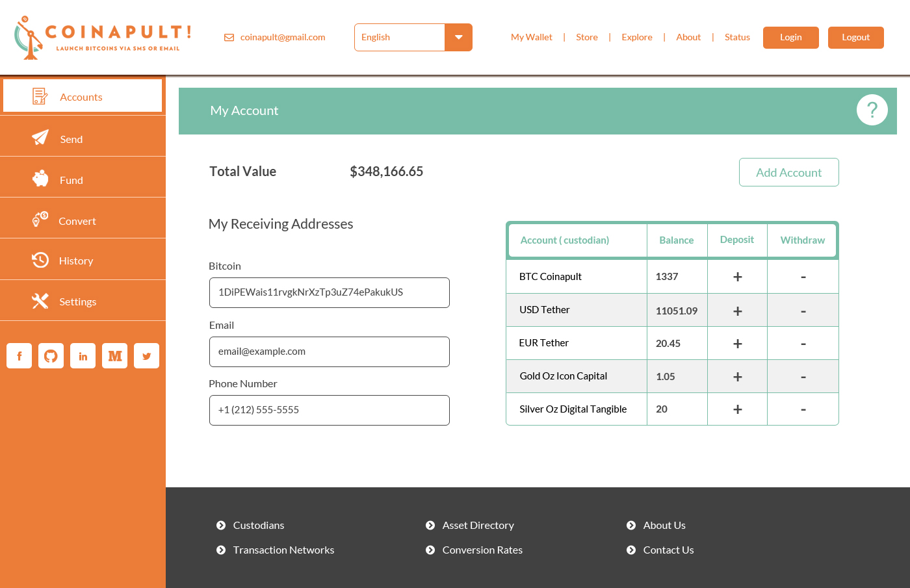
Task: Click arrow icon beside About Us
Action: click(x=631, y=525)
